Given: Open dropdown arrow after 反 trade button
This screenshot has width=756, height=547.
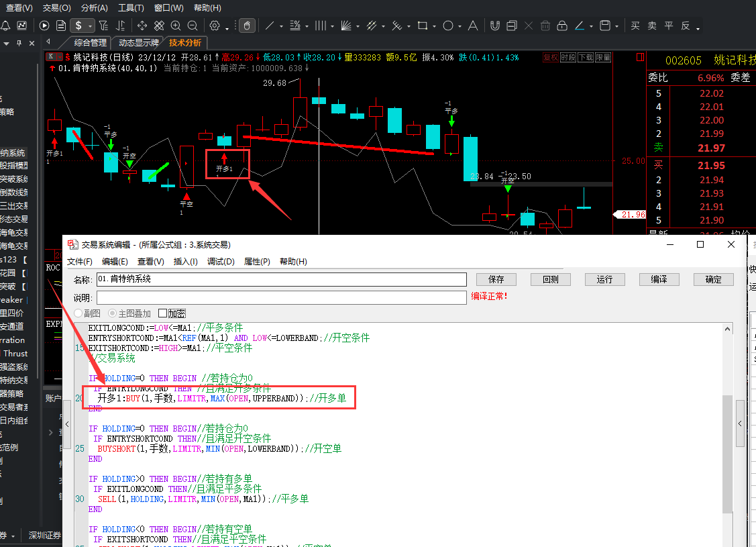Looking at the screenshot, I should click(698, 28).
